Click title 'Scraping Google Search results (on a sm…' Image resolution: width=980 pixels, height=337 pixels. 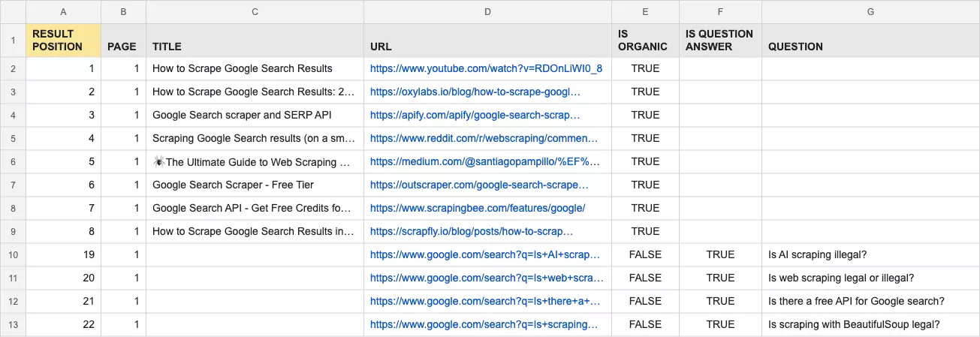click(x=253, y=138)
